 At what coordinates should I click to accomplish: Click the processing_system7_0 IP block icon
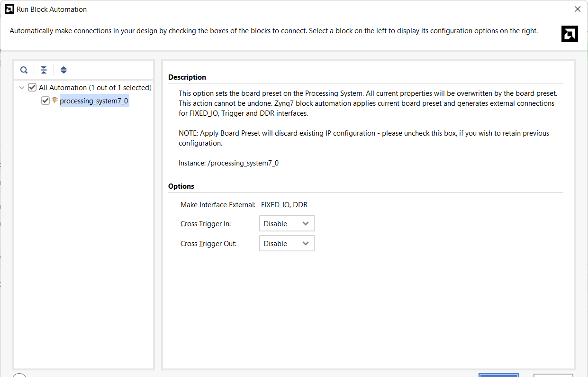[x=54, y=100]
